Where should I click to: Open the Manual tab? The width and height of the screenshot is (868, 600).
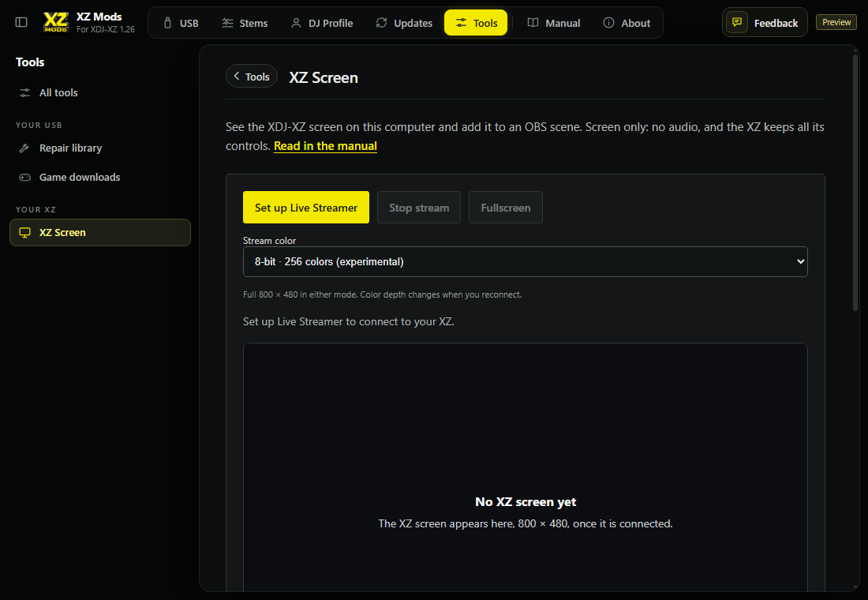pyautogui.click(x=554, y=23)
